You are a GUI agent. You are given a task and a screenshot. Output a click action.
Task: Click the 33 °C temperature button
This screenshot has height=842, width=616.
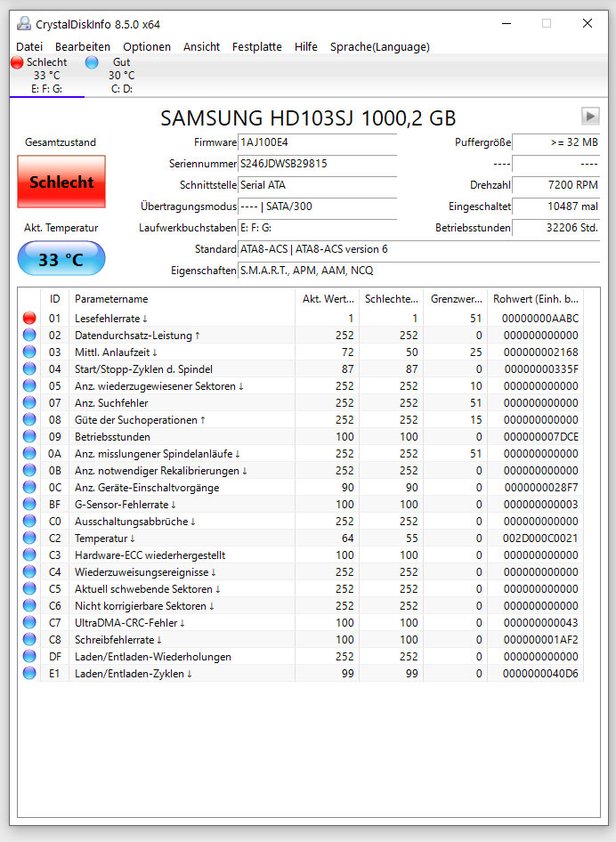61,259
